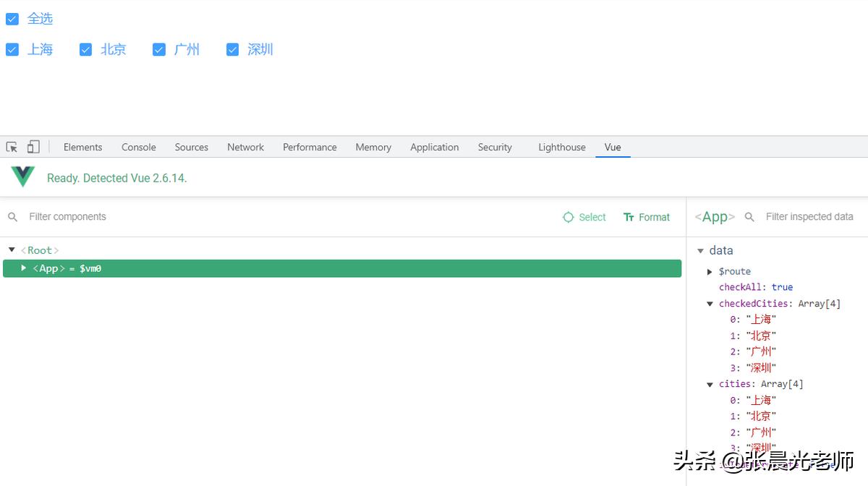The height and width of the screenshot is (486, 868).
Task: Uncheck the 广州 checkbox
Action: click(159, 49)
